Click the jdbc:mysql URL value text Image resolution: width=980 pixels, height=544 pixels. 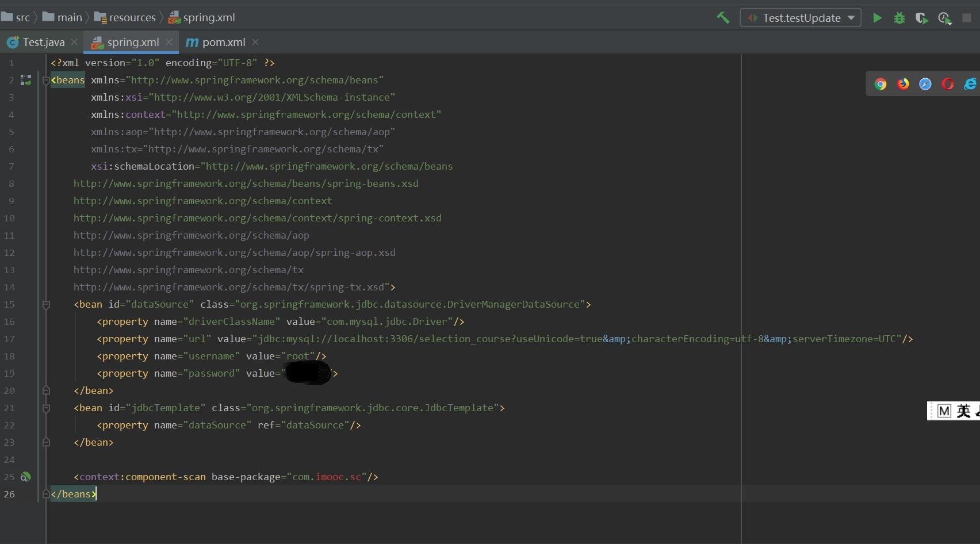(576, 339)
